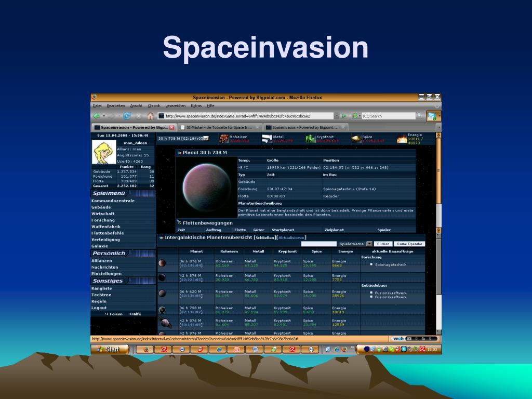
Task: Open the Wirtschaft menu link
Action: pyautogui.click(x=103, y=214)
